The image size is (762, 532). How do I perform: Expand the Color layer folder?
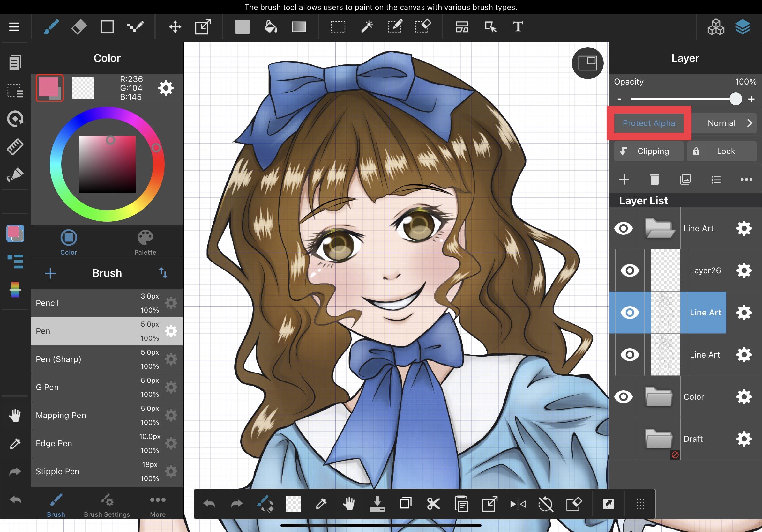tap(658, 397)
